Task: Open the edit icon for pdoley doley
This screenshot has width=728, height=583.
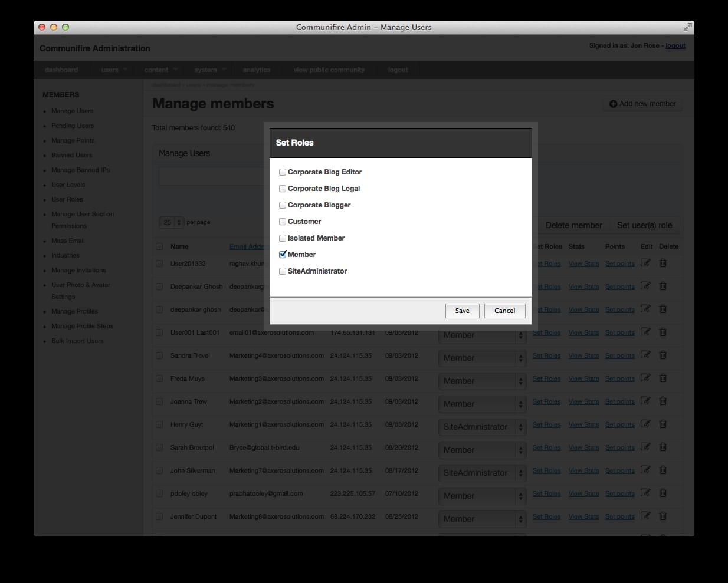Action: tap(645, 493)
